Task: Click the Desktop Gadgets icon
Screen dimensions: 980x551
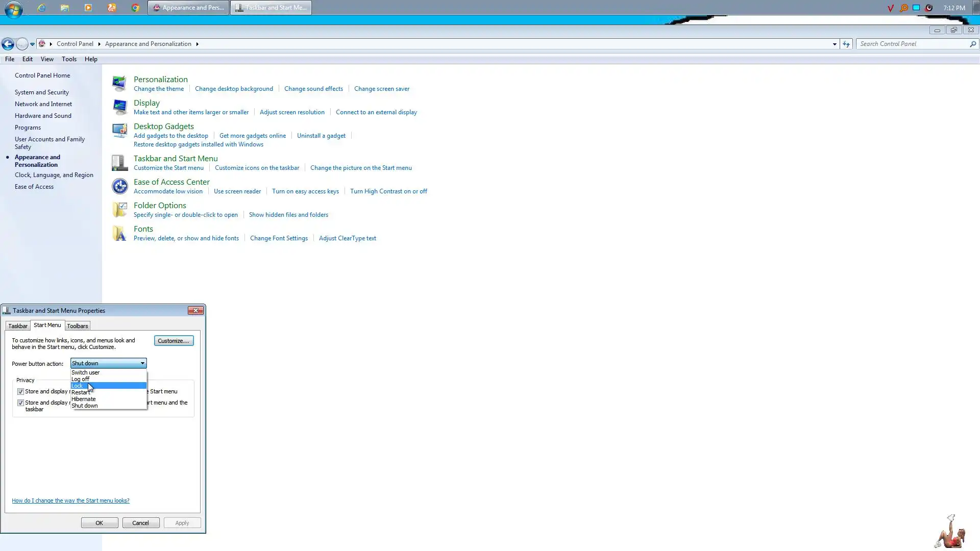Action: (x=119, y=131)
